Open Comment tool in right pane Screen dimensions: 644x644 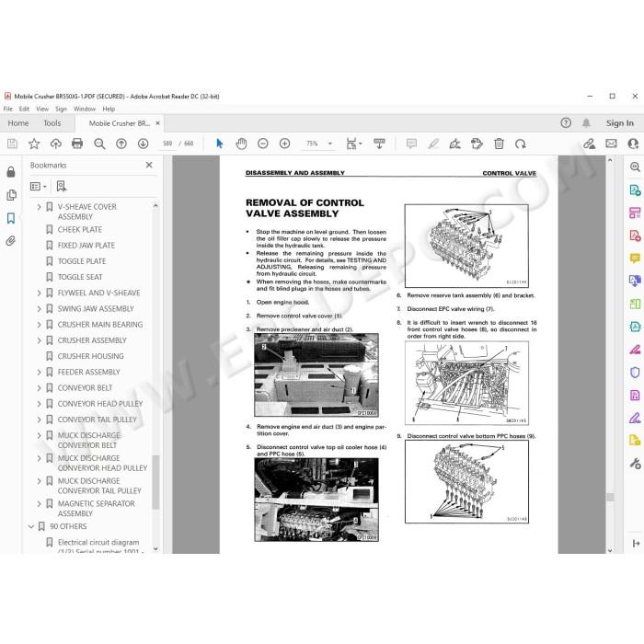pyautogui.click(x=635, y=259)
